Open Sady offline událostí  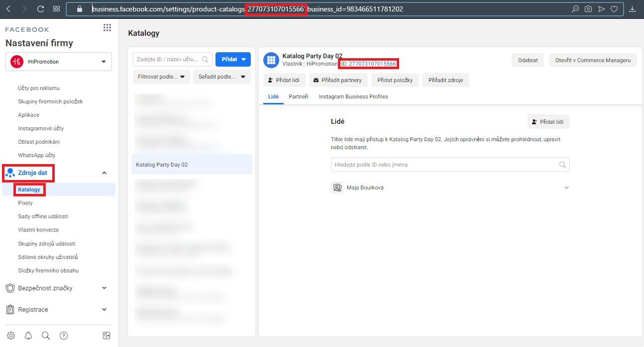tap(43, 216)
